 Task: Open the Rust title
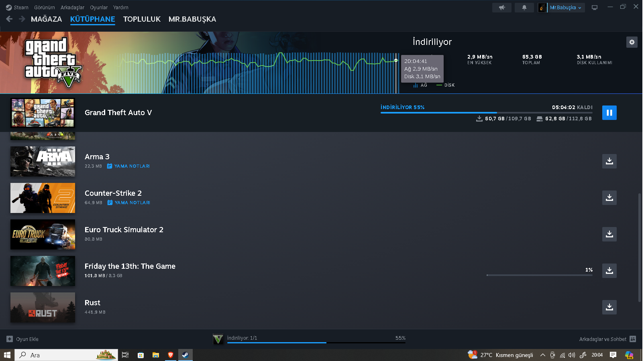[92, 303]
